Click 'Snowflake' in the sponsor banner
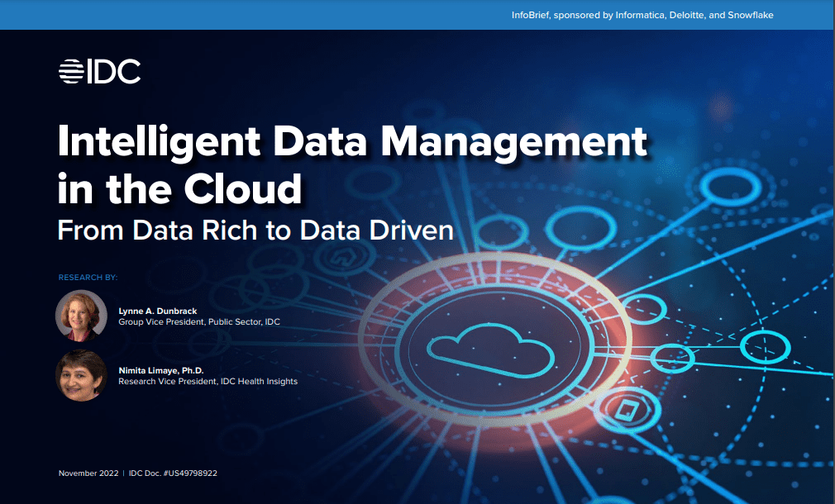 749,15
